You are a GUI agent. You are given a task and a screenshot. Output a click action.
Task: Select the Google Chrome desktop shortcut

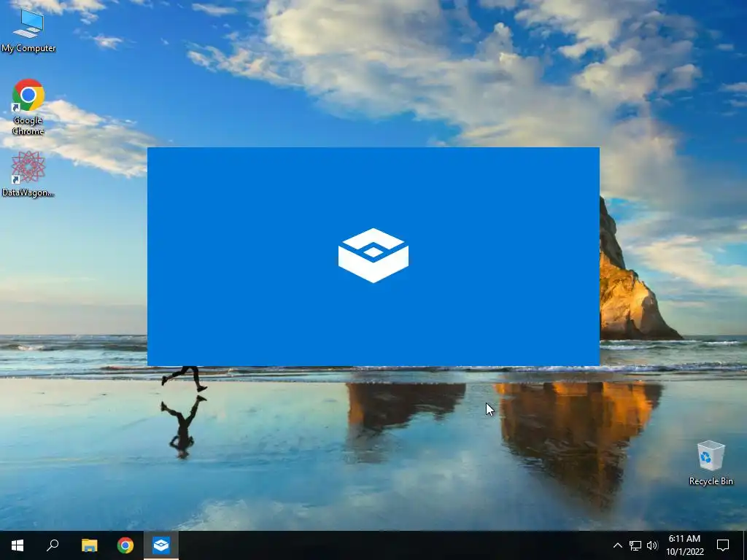tap(28, 106)
